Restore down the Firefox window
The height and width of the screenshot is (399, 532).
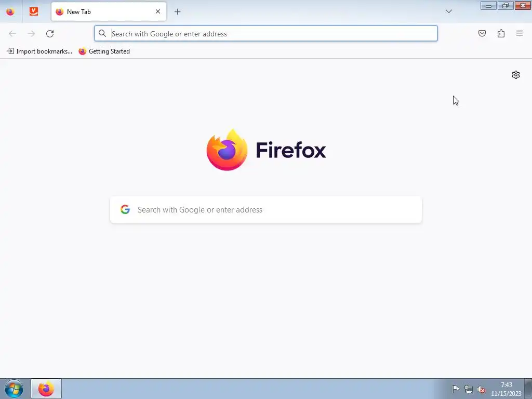point(506,6)
